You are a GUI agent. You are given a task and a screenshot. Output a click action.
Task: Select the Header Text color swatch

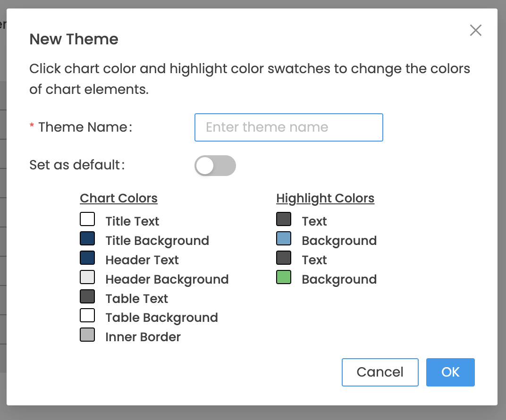pos(87,258)
